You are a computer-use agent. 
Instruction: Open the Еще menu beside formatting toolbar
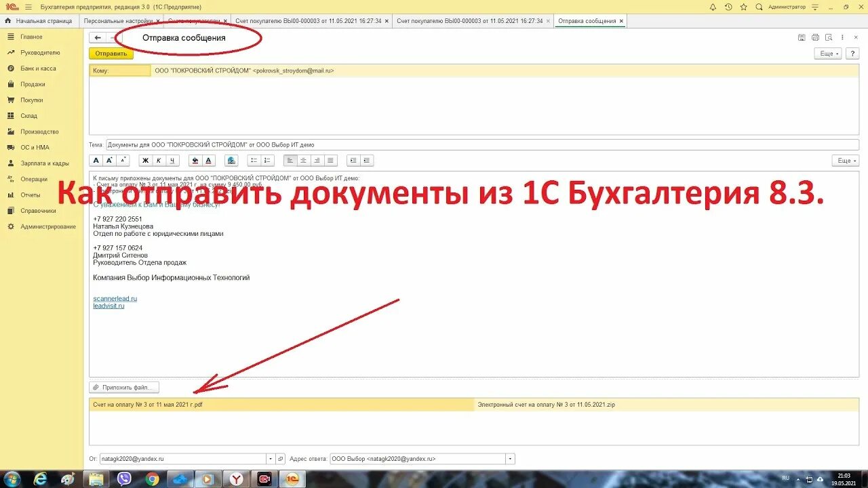[846, 161]
